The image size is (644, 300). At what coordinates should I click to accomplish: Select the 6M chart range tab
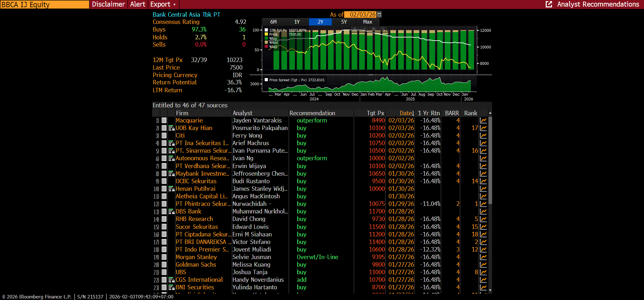click(273, 22)
